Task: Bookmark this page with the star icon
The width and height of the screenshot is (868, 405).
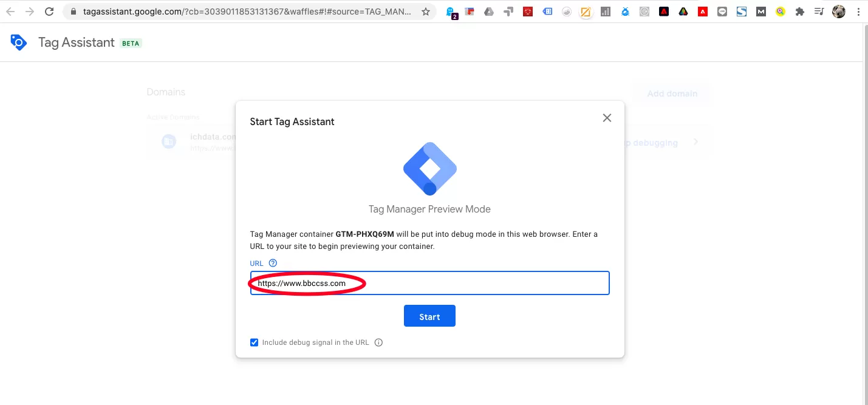Action: pos(426,12)
